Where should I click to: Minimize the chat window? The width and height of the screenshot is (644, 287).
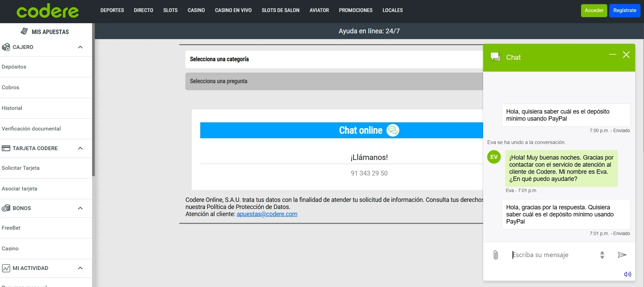[x=612, y=54]
